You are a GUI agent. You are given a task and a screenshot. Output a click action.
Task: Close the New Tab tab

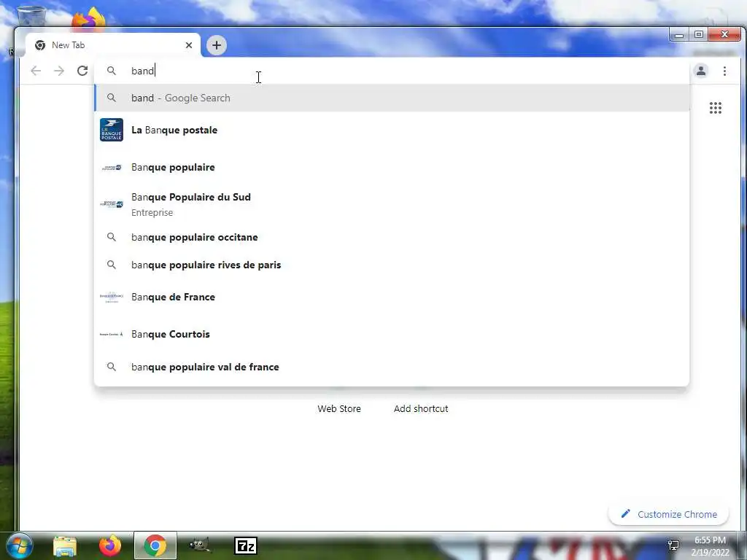point(189,45)
